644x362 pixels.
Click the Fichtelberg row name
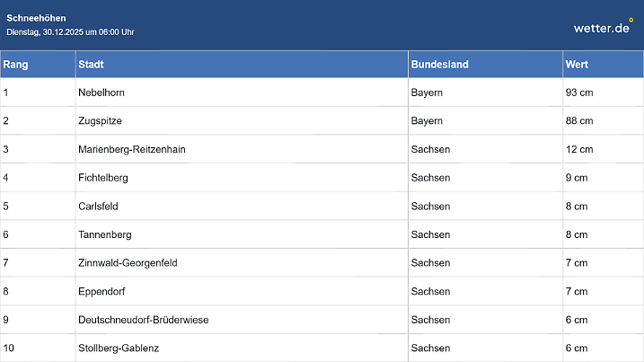(103, 178)
